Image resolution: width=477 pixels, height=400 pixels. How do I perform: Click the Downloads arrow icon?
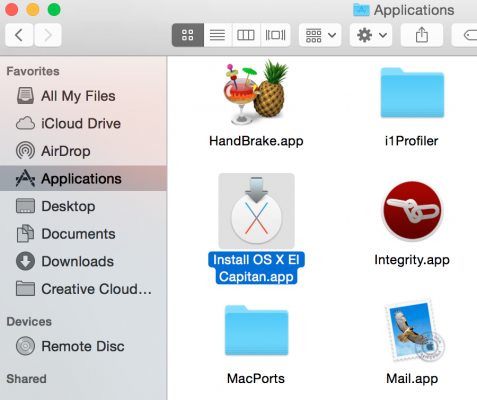[x=25, y=261]
